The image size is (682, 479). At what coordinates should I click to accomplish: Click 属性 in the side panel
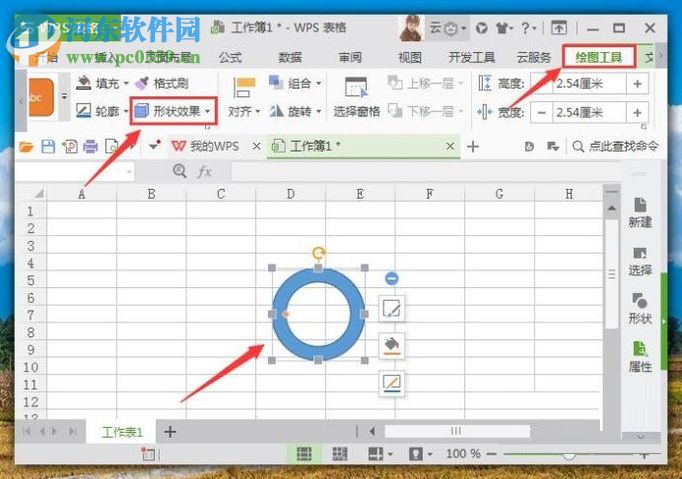(640, 357)
